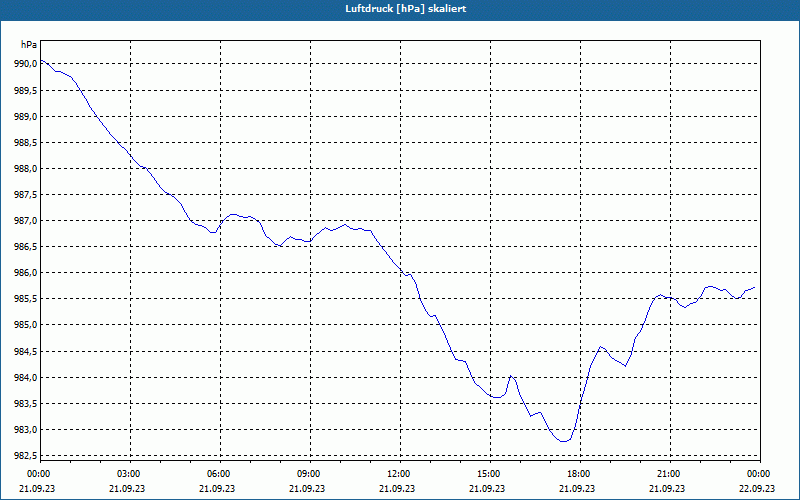Click the title "Luftdruck [hPa] skaliert"

pyautogui.click(x=405, y=9)
